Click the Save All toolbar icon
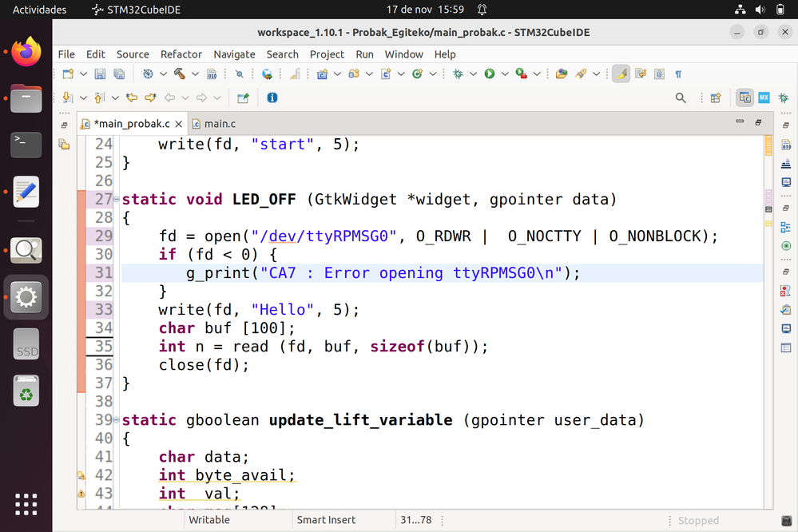The image size is (798, 532). pyautogui.click(x=119, y=73)
